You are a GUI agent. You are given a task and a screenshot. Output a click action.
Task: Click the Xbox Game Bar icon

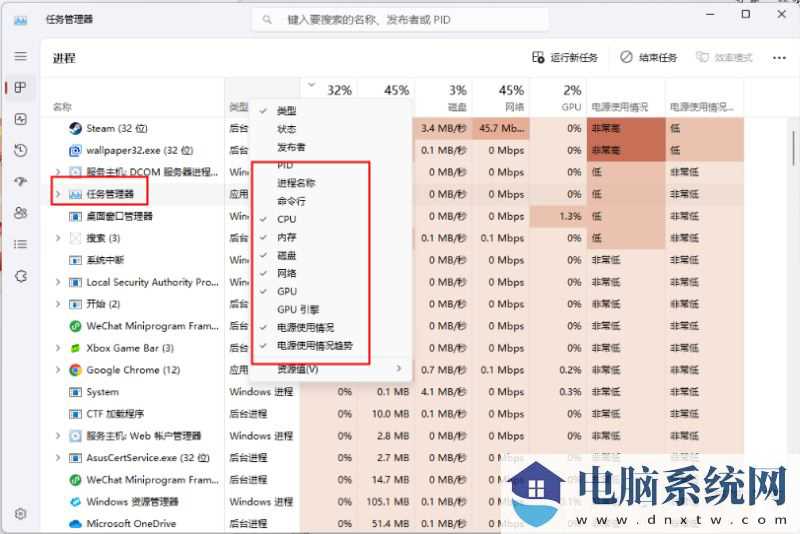click(75, 348)
